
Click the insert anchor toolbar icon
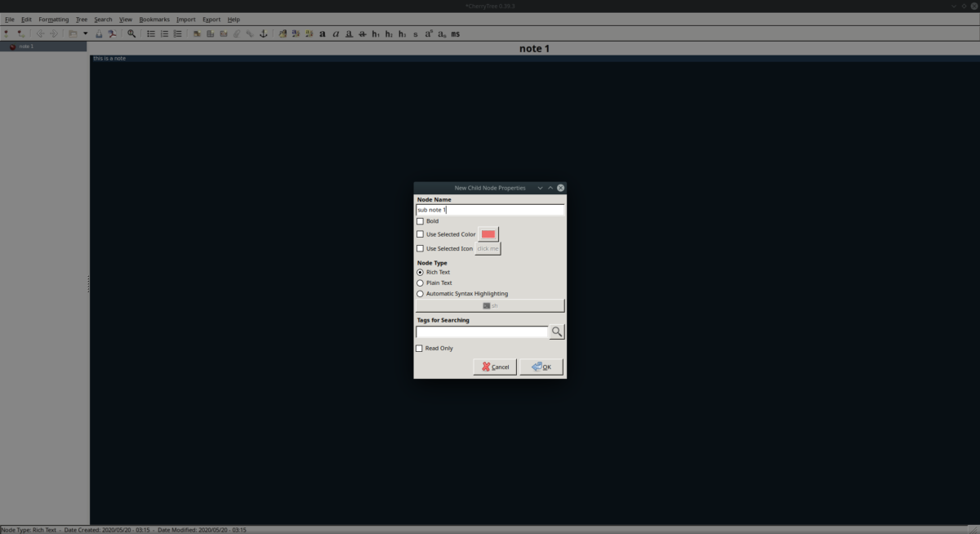coord(263,33)
